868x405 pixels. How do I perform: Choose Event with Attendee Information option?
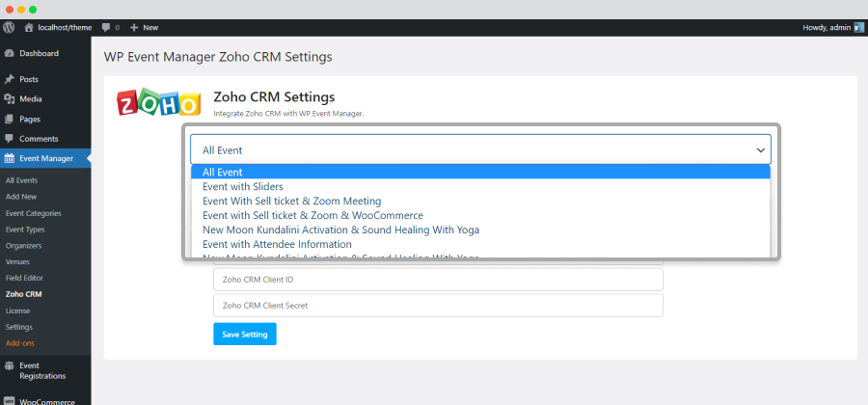[x=480, y=244]
